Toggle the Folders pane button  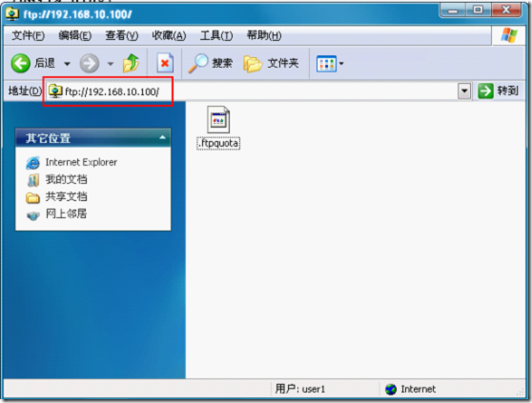coord(271,64)
